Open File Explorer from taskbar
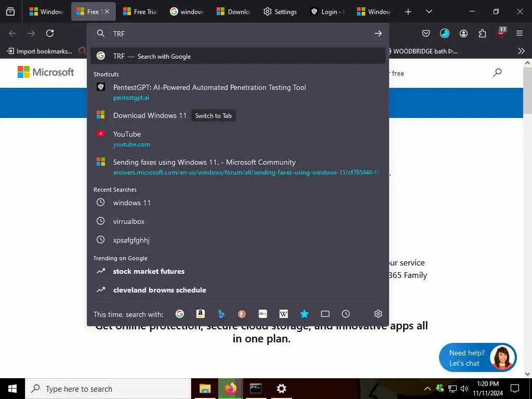Screen dimensions: 532x399 [x=205, y=389]
